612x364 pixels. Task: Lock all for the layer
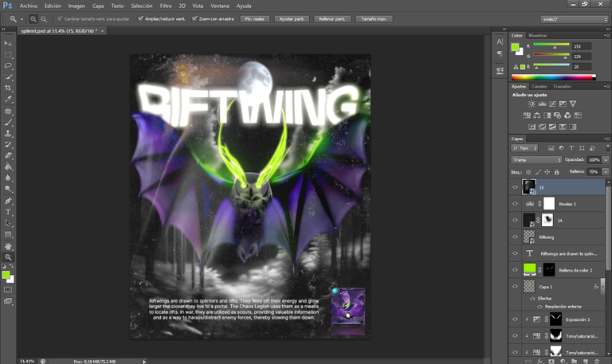(x=556, y=172)
